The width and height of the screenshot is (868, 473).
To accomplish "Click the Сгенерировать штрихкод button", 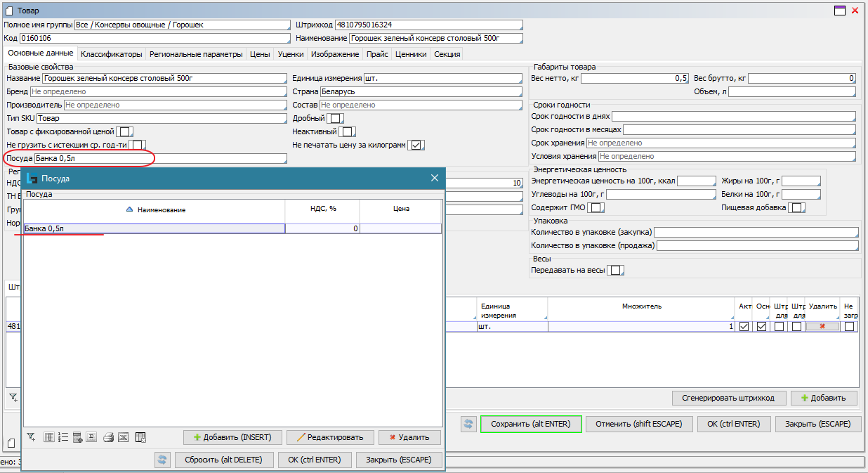I will (728, 398).
